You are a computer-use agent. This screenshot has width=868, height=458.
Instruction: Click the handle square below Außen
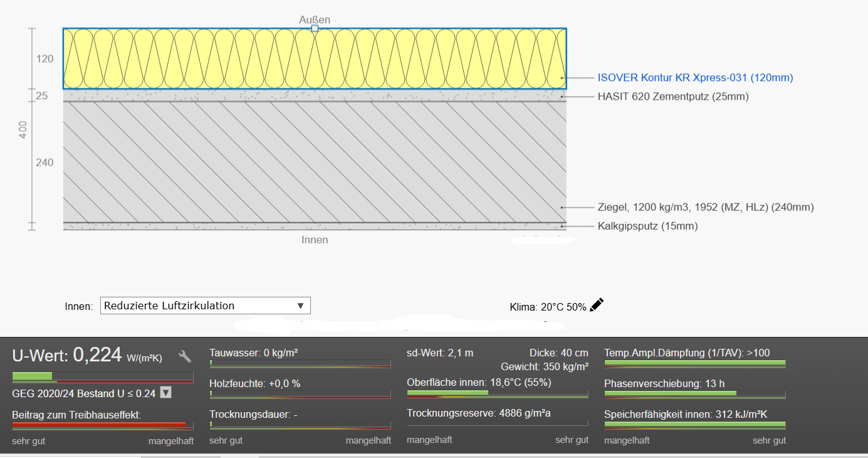[x=315, y=28]
